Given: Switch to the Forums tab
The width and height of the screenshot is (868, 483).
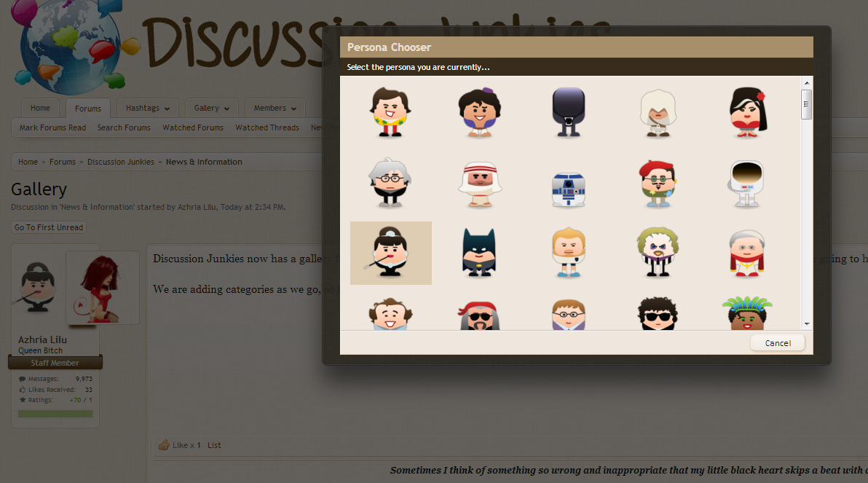Looking at the screenshot, I should [x=88, y=109].
